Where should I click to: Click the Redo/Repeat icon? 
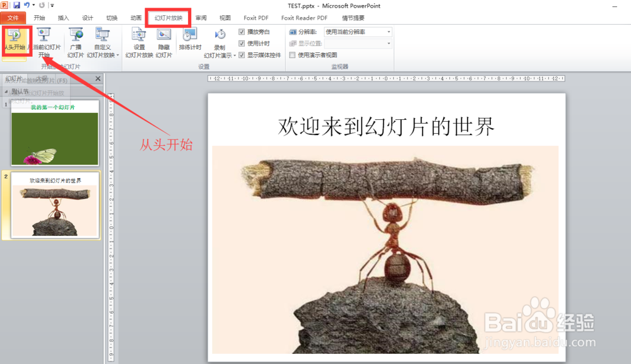(x=42, y=5)
